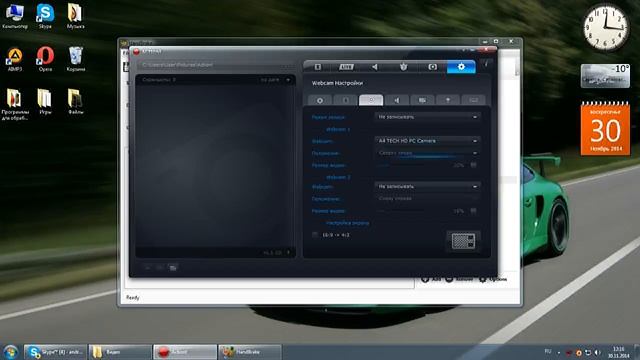Switch to the export arrow sub-tab
The image size is (640, 360).
coord(448,100)
